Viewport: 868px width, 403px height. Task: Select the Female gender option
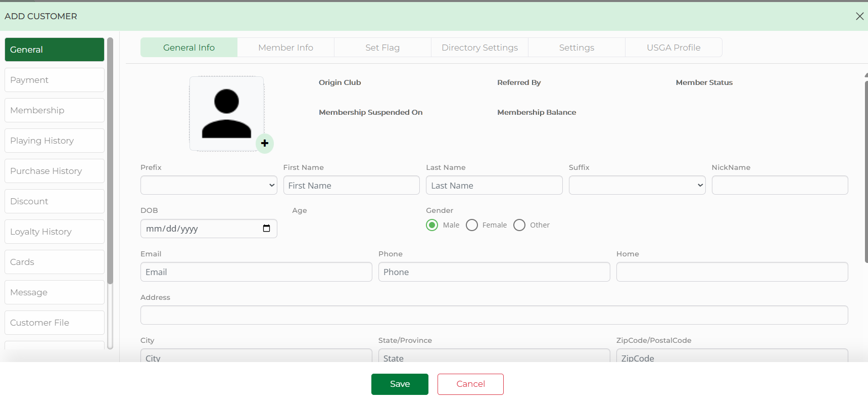coord(472,225)
